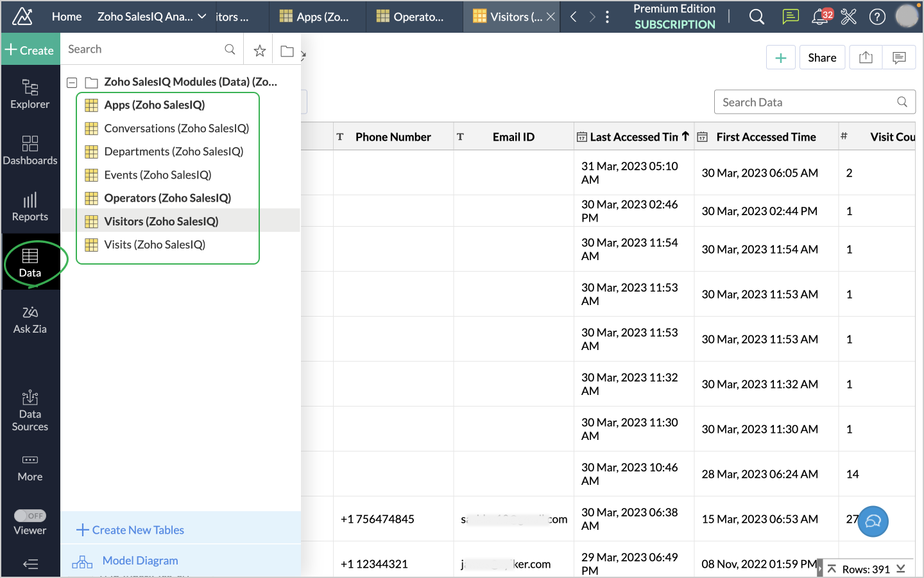
Task: Select Visitors (Zoho SalesIQ) table
Action: click(x=161, y=221)
